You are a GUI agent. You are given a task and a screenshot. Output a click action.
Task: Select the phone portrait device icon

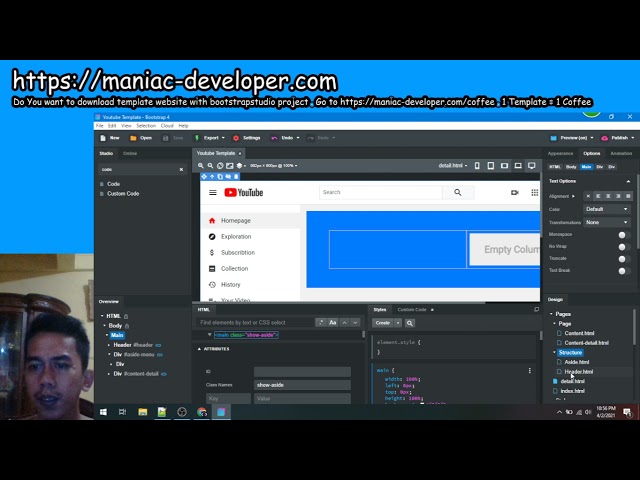pos(477,166)
